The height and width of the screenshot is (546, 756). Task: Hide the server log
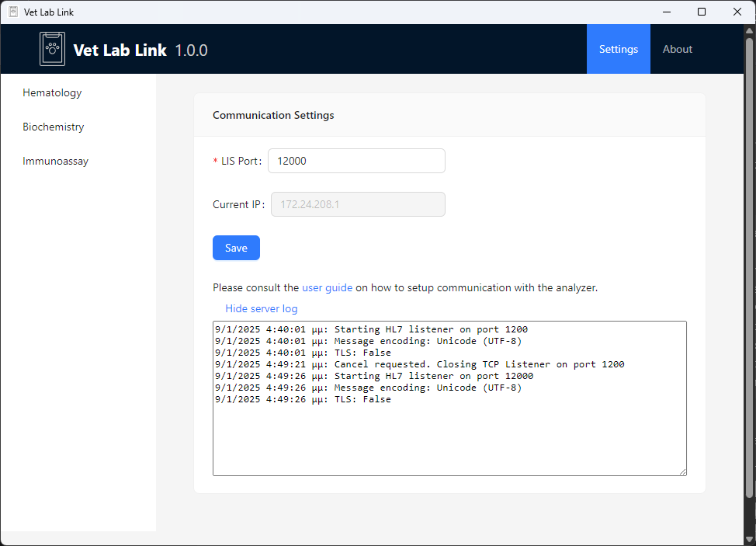(x=262, y=308)
